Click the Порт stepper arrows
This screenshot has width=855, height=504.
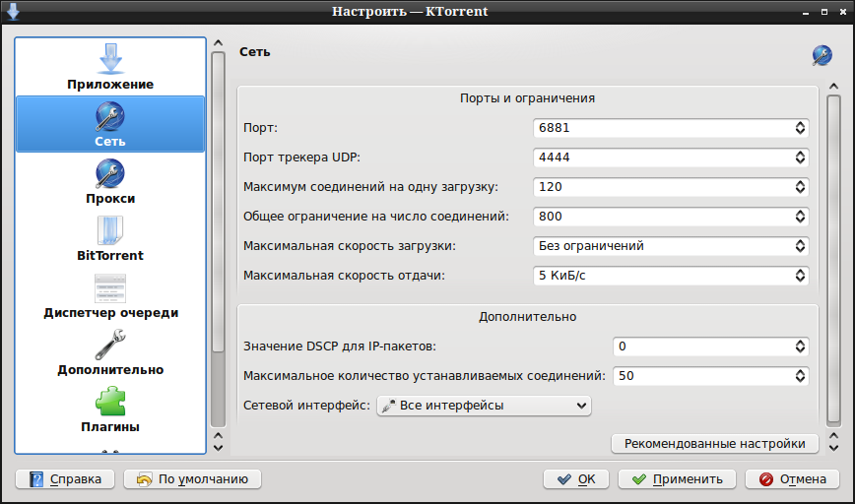pyautogui.click(x=800, y=128)
